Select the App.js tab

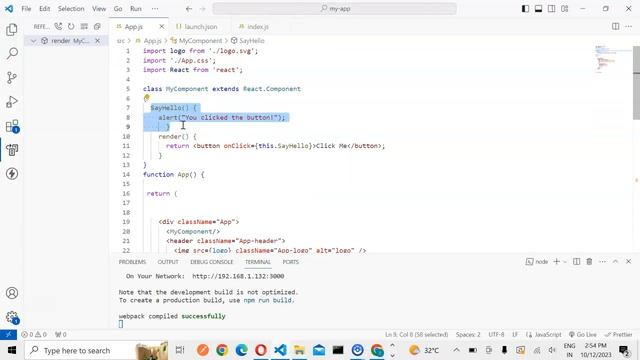click(134, 27)
